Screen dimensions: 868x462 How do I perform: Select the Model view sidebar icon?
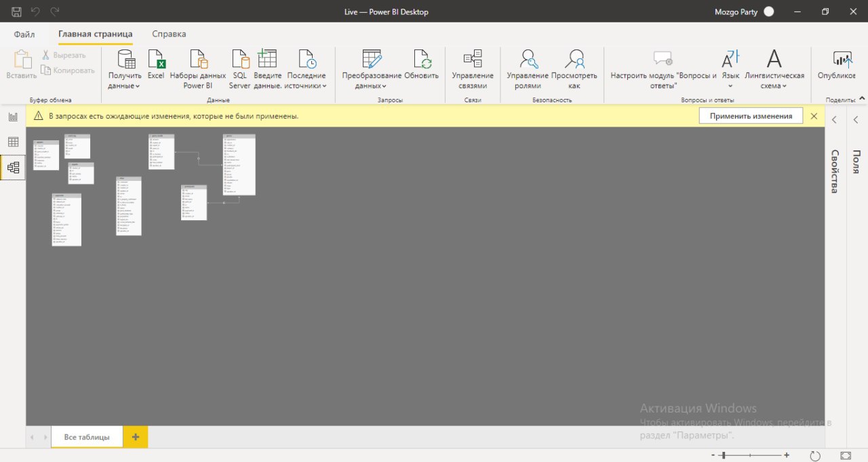pos(13,167)
